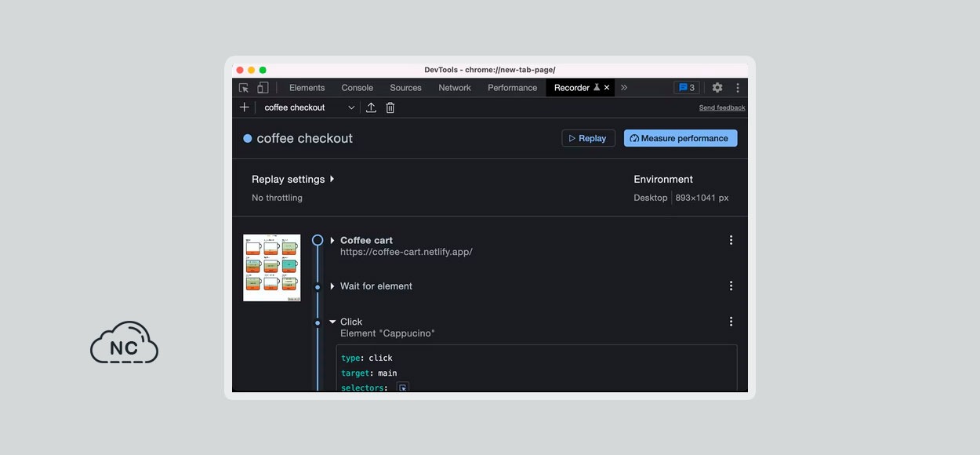Open the 3 issues counter badge
The image size is (980, 455).
tap(687, 88)
